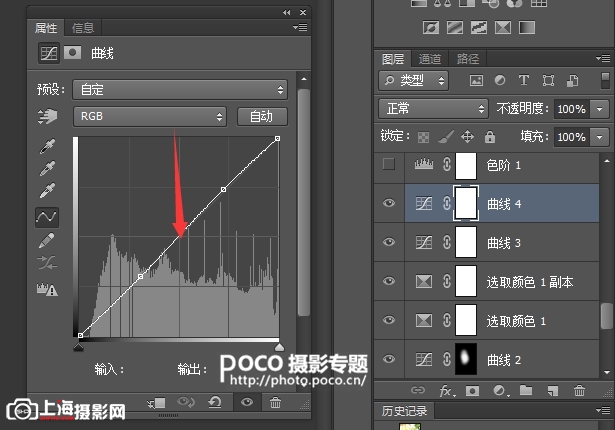Lock all padlock icon
Viewport: 615px width, 430px height.
click(489, 137)
